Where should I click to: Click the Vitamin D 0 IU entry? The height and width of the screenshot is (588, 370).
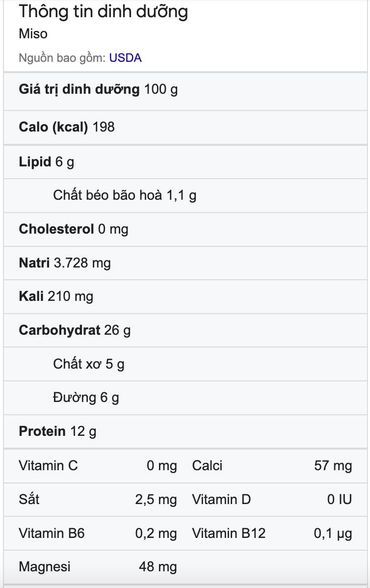click(272, 500)
